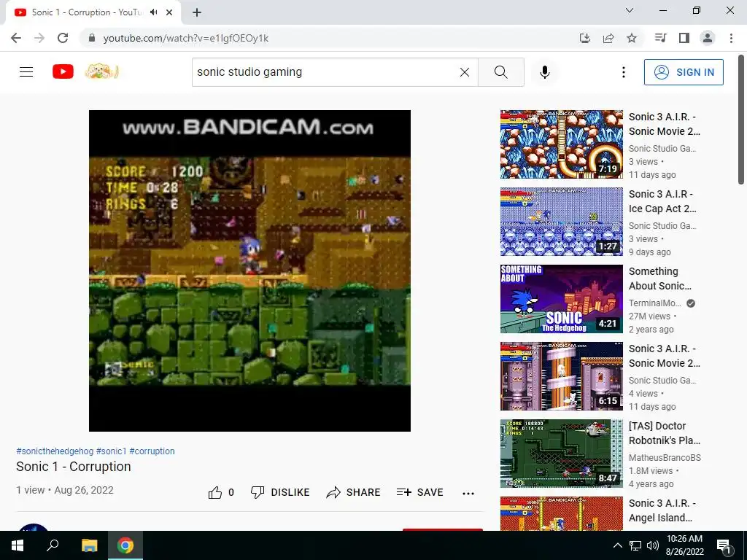Screen dimensions: 747x560
Task: Open the YouTube hamburger guide menu
Action: (26, 72)
